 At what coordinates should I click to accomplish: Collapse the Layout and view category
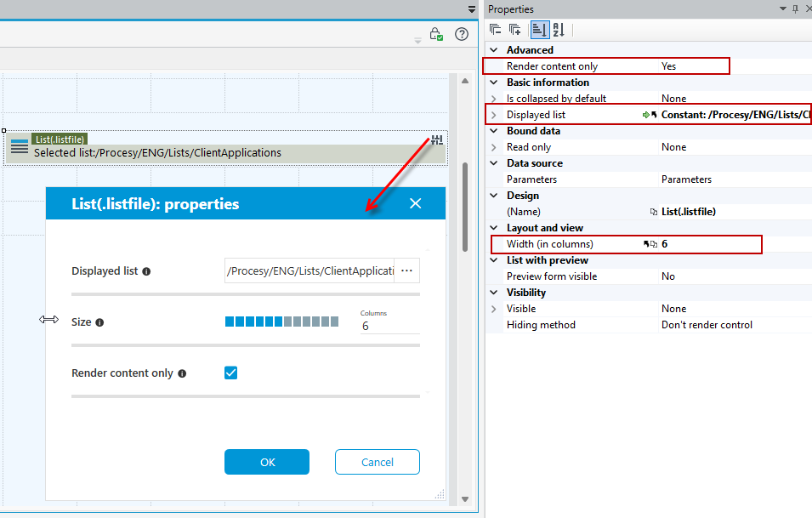click(494, 228)
